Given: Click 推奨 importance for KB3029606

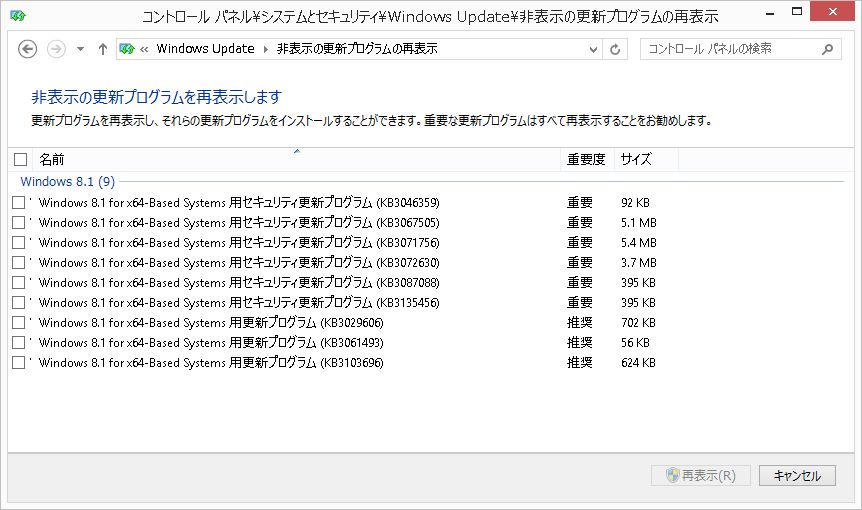Looking at the screenshot, I should 580,323.
